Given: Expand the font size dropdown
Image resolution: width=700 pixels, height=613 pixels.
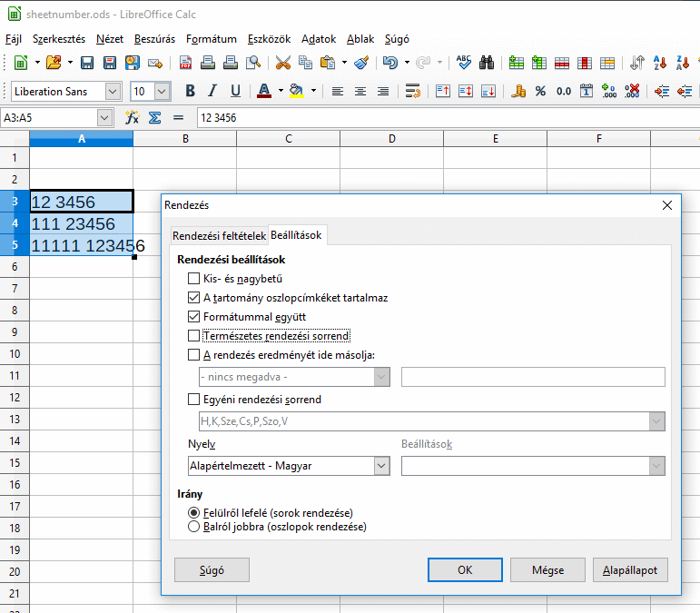Looking at the screenshot, I should (163, 91).
